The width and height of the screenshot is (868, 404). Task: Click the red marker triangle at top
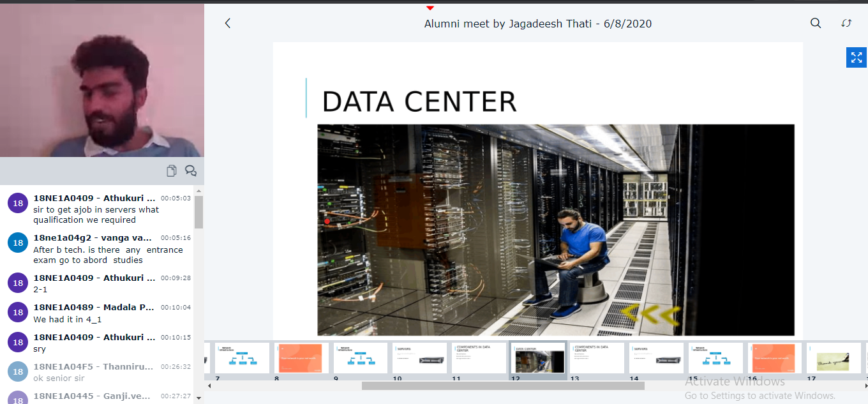point(430,8)
